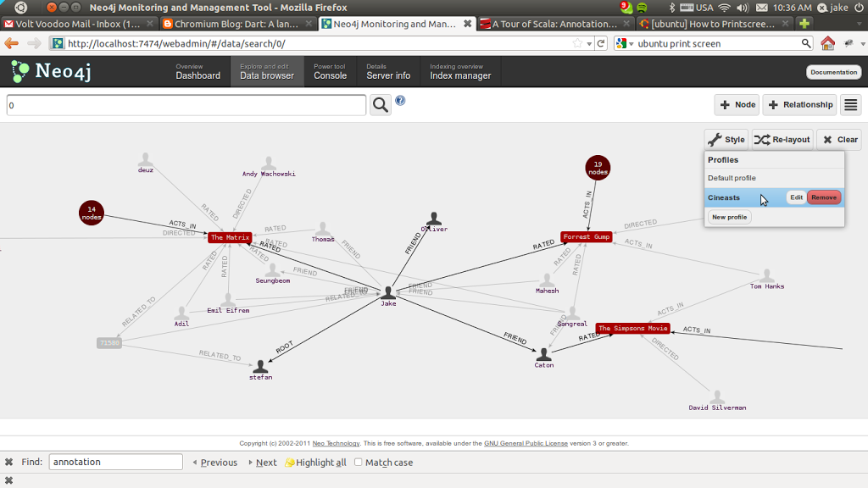Click the add Node button
Image resolution: width=868 pixels, height=488 pixels.
737,104
